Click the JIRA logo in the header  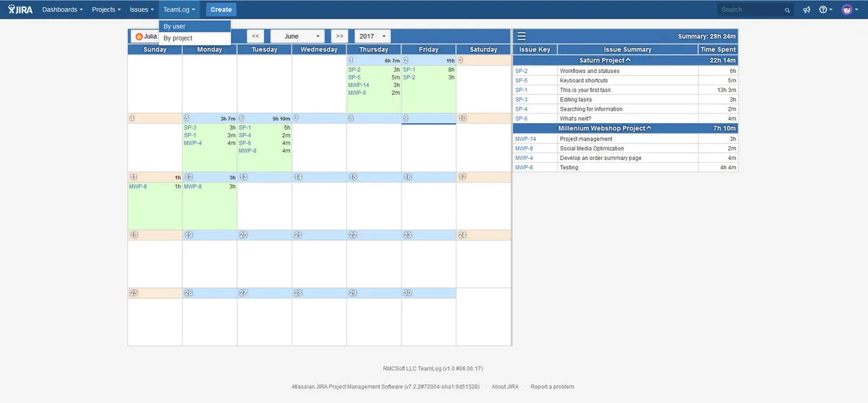tap(20, 9)
